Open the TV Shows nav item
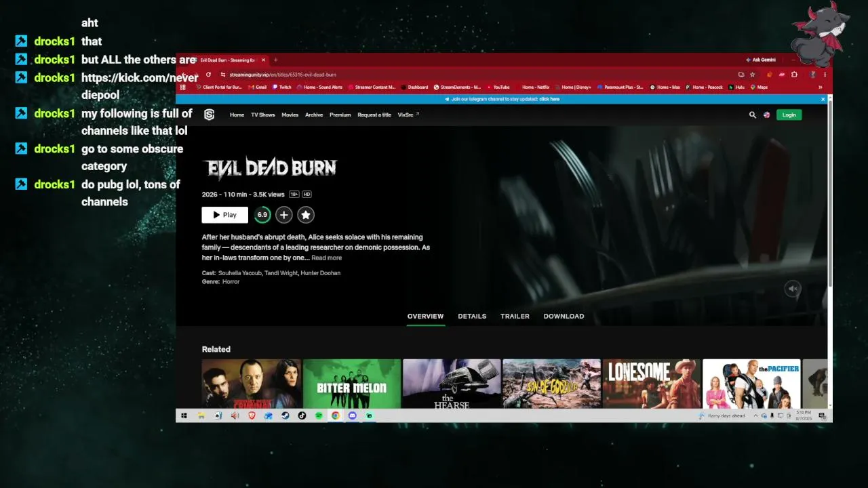This screenshot has height=488, width=868. (x=263, y=115)
